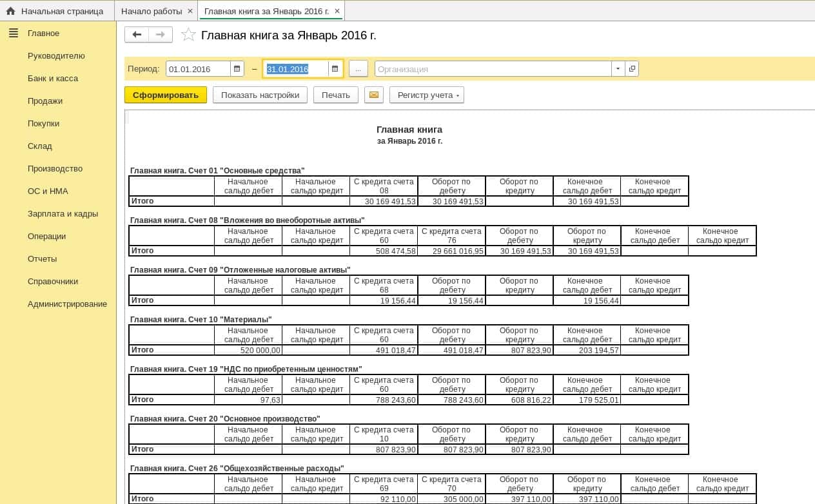815x504 pixels.
Task: Select cell 203 194,57 in account 10
Action: pos(587,350)
